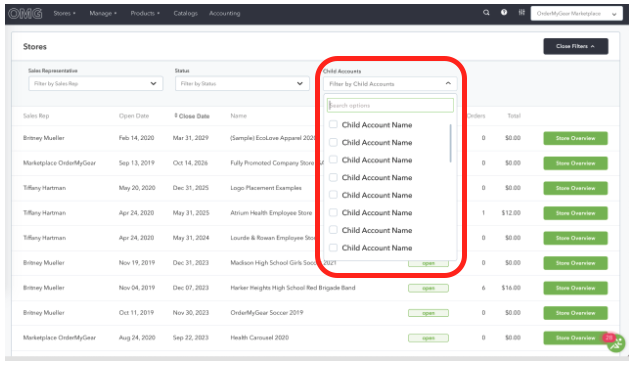The image size is (636, 366).
Task: Click the Total column header
Action: pyautogui.click(x=514, y=116)
